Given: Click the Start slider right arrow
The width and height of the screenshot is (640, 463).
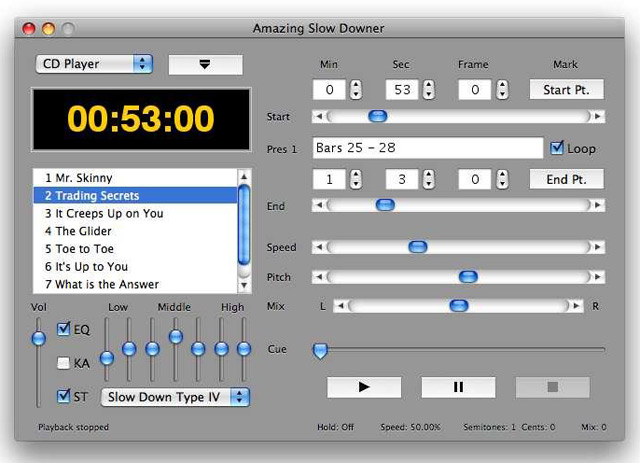Looking at the screenshot, I should [x=598, y=116].
